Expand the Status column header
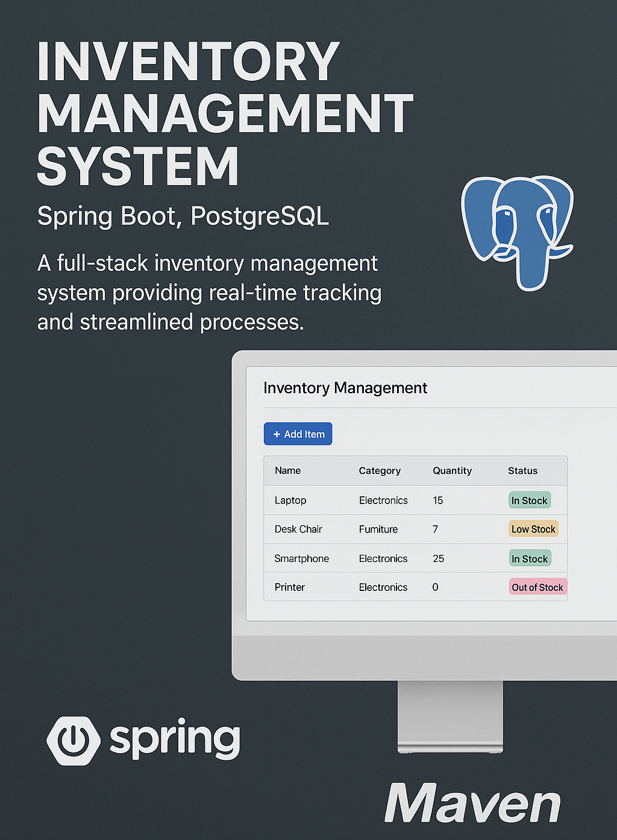Viewport: 617px width, 840px height. pos(522,470)
